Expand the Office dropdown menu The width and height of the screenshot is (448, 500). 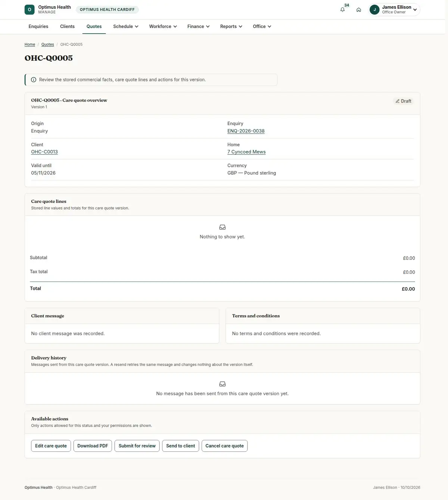pos(262,27)
